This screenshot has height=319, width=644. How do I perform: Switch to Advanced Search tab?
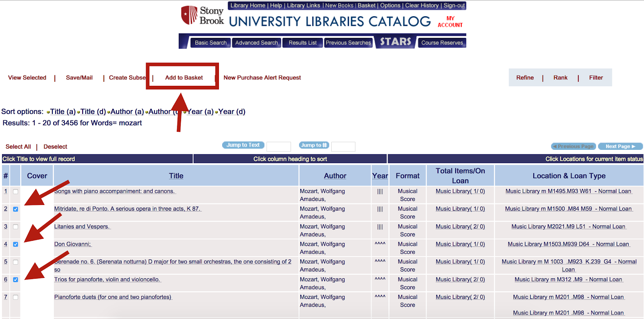[x=256, y=43]
